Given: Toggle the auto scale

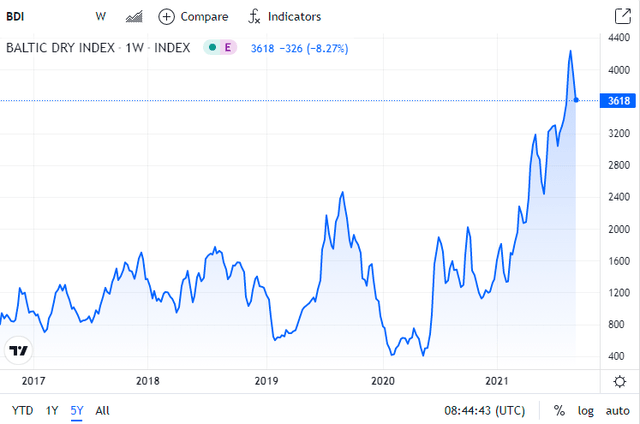Looking at the screenshot, I should 617,410.
